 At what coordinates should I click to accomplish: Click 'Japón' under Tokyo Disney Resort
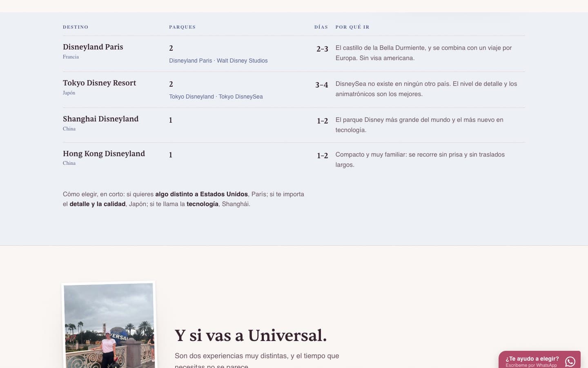click(x=69, y=93)
